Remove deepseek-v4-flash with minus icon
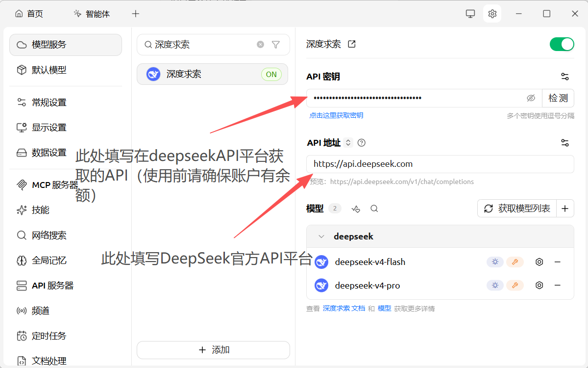Viewport: 588px width, 368px height. pos(557,262)
